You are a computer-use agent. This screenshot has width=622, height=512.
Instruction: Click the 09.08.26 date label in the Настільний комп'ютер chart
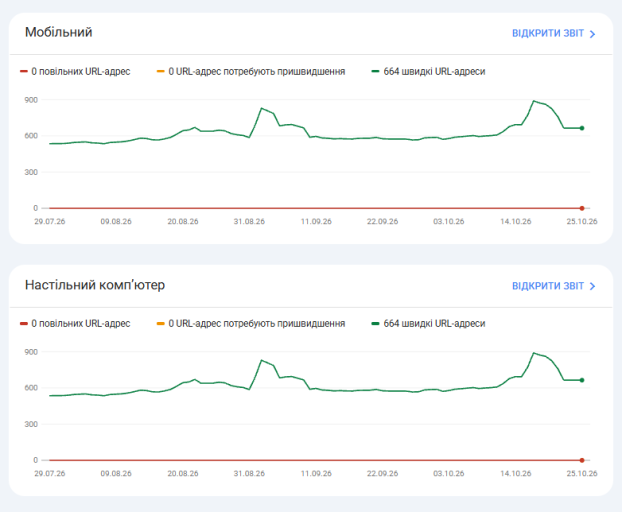(x=116, y=473)
